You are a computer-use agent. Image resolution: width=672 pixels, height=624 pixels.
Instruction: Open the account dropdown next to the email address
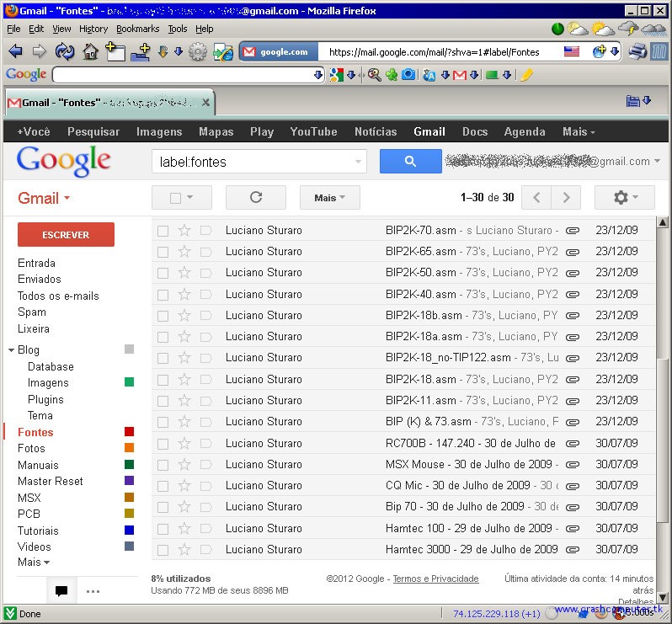pos(657,161)
